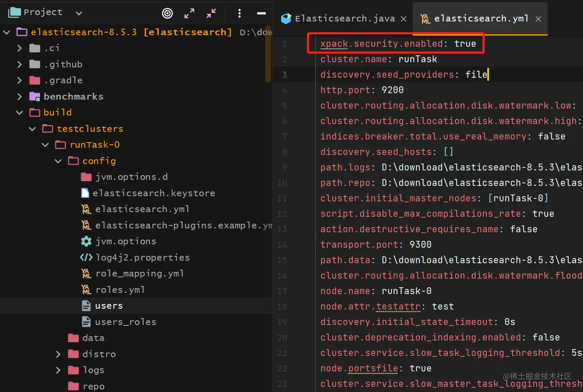Click the cluster.name: runTask line
The height and width of the screenshot is (392, 583).
(x=379, y=59)
